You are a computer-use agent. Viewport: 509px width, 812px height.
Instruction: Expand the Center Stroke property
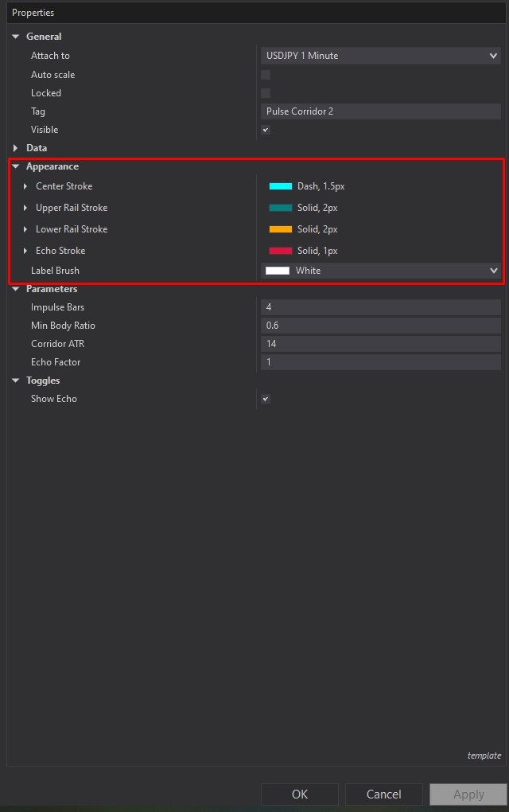[x=25, y=186]
